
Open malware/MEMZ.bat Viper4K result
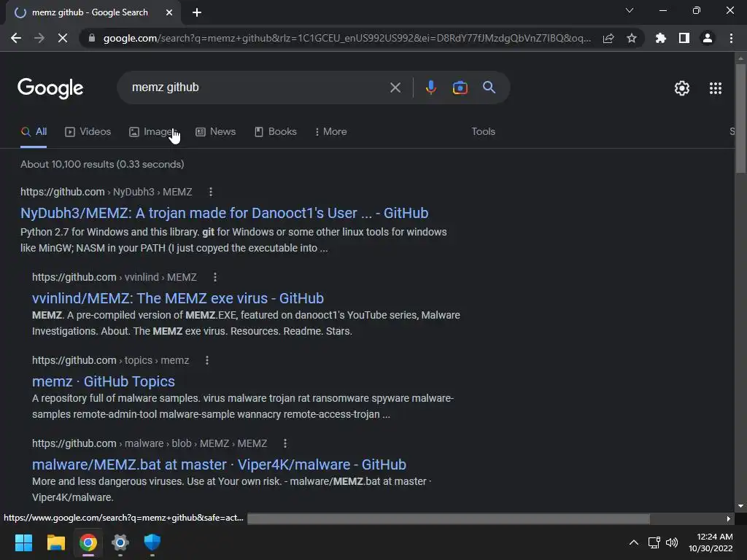[x=219, y=464]
